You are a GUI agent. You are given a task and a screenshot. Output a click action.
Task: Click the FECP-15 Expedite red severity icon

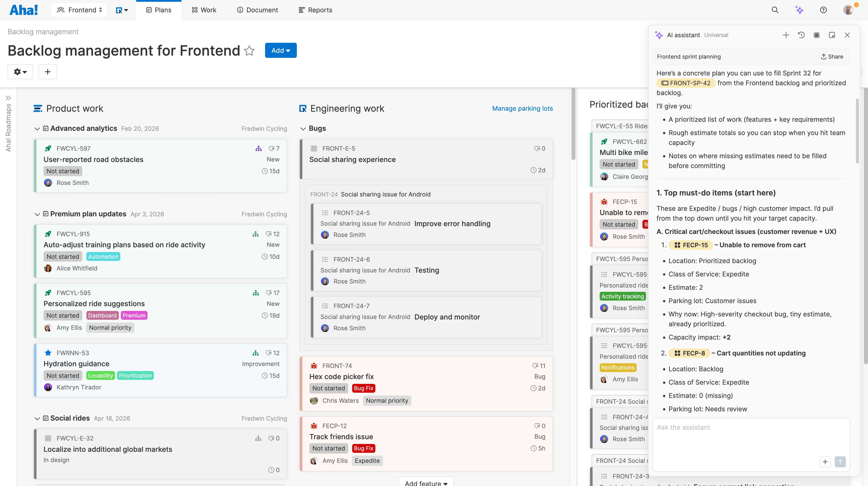coord(604,201)
